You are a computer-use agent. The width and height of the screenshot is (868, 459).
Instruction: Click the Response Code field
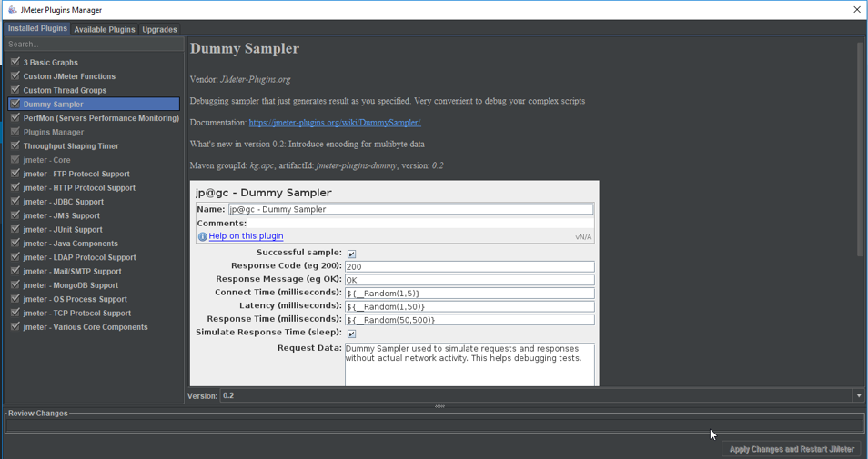[469, 266]
